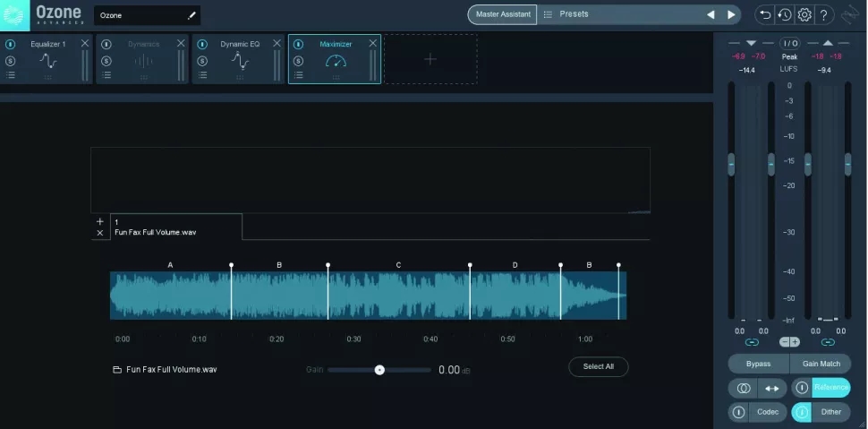
Task: Solo the Equalizer 1 module
Action: pos(11,60)
